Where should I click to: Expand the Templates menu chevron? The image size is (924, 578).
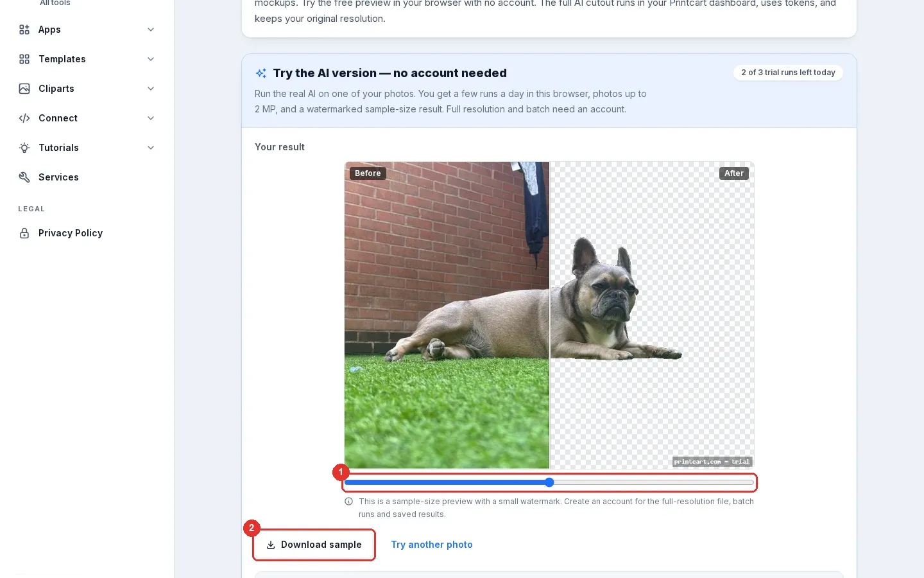point(151,59)
